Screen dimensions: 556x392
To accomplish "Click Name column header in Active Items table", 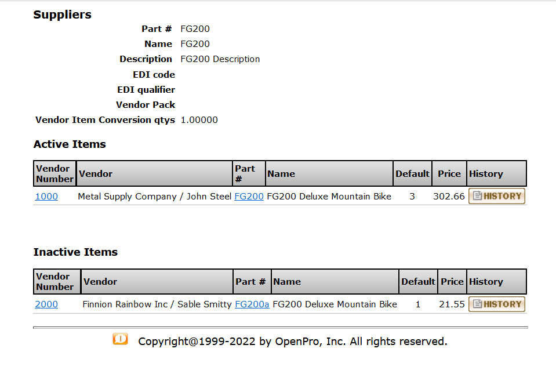I will 281,174.
